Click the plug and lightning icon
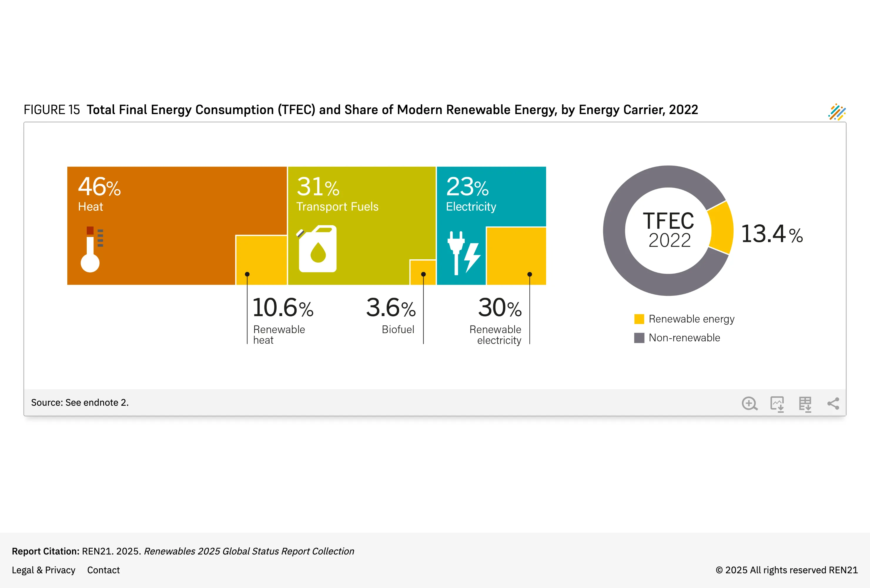The width and height of the screenshot is (870, 588). [x=464, y=253]
